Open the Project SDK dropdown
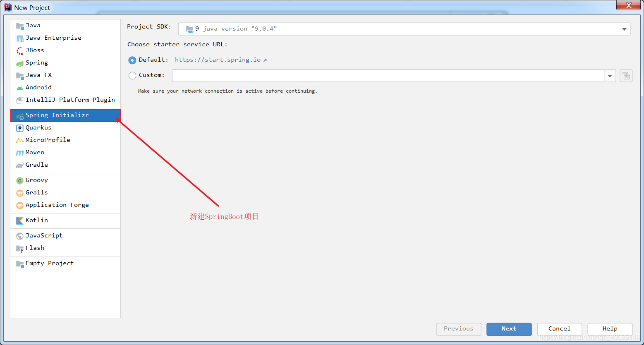644x345 pixels. coord(404,29)
